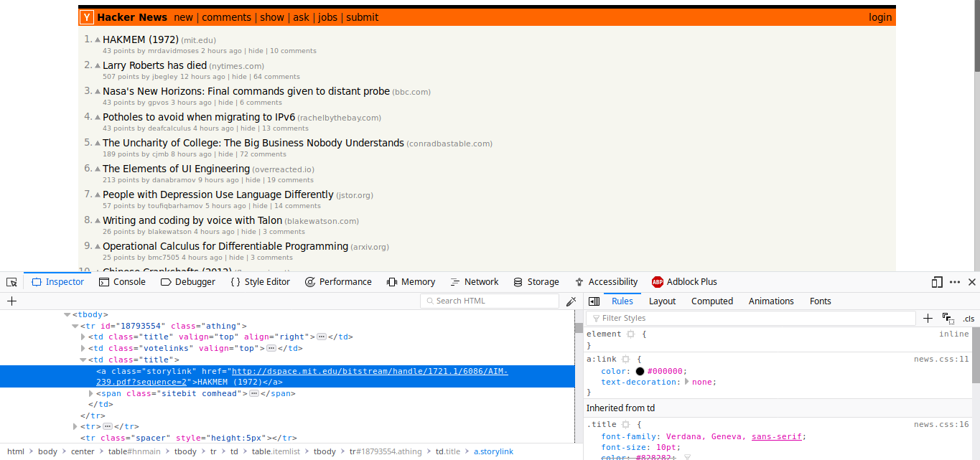Click selector highlighter icon next to element
Viewport: 980px width, 460px height.
[x=630, y=334]
